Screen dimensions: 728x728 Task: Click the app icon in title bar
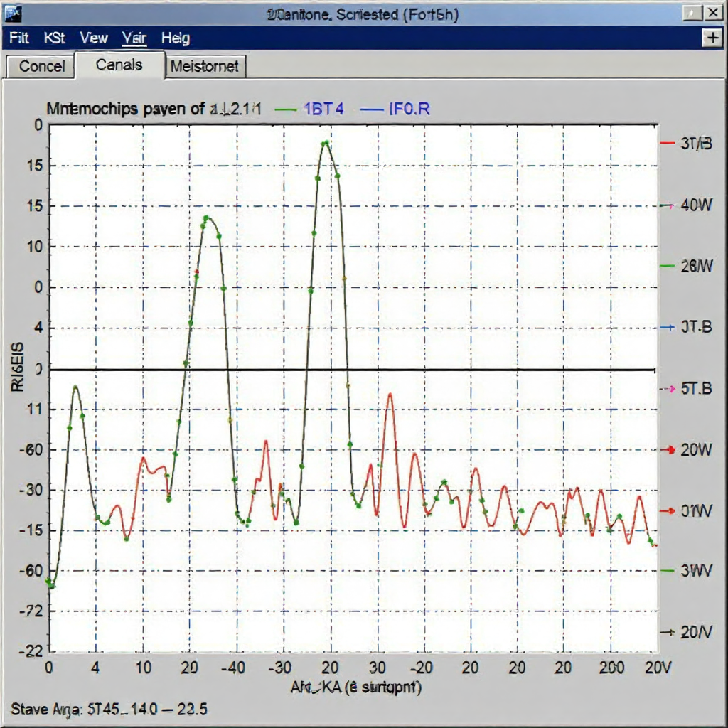tap(13, 14)
